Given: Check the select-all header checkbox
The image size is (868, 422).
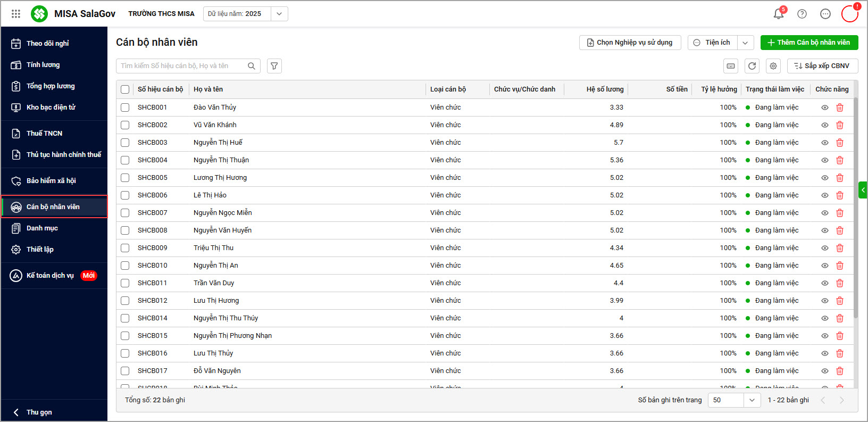Looking at the screenshot, I should 125,89.
